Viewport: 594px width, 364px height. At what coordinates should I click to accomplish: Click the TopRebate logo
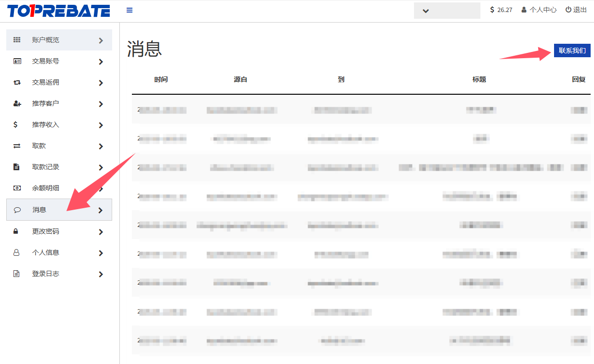tap(58, 11)
